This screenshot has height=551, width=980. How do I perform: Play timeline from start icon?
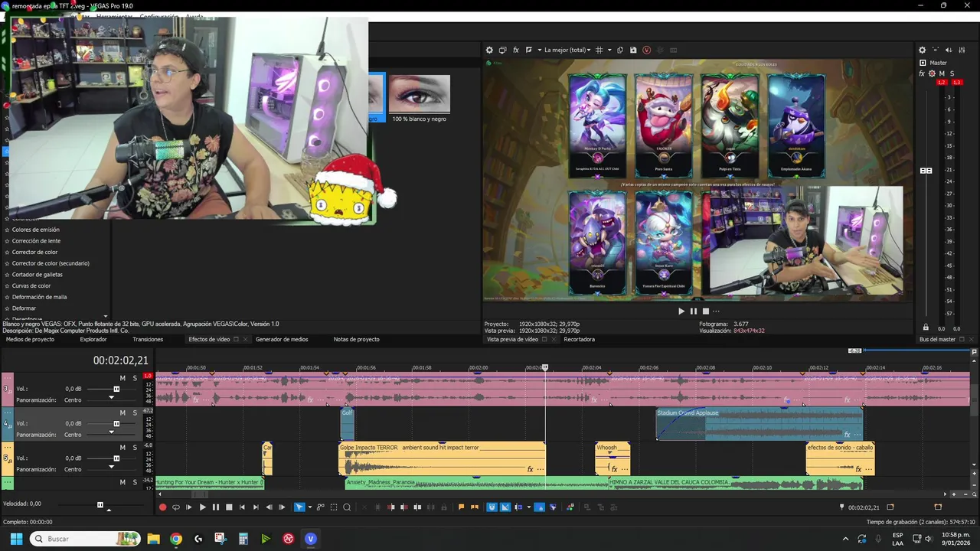click(188, 507)
